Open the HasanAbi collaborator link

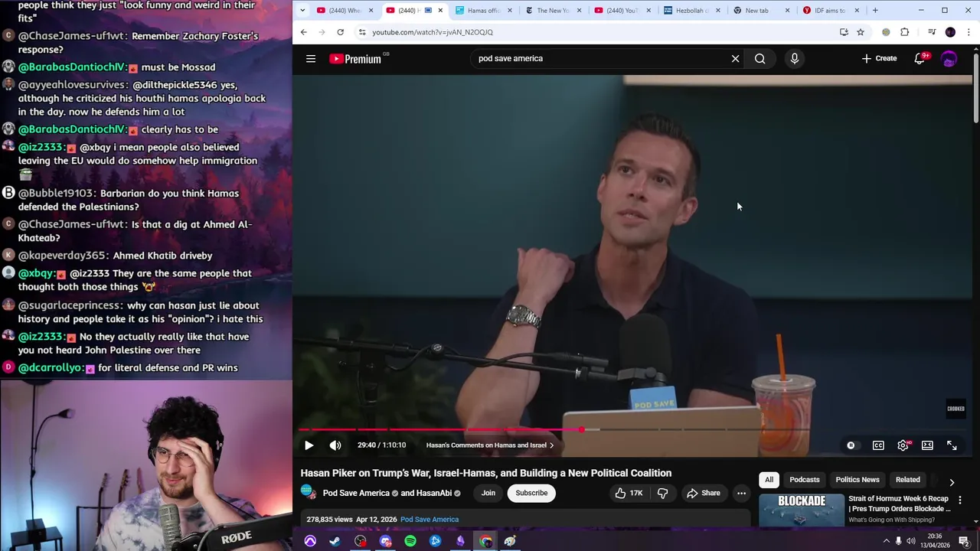pos(434,494)
